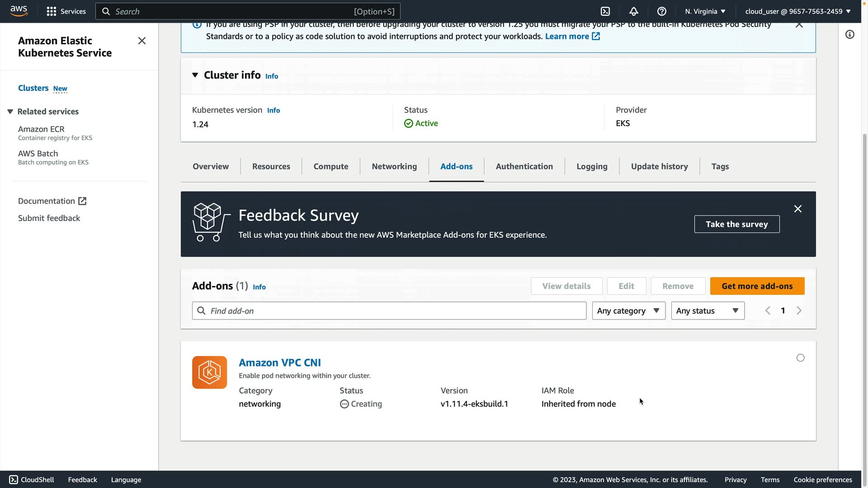Viewport: 868px width, 488px height.
Task: Open the info panel icon on right edge
Action: tap(849, 35)
